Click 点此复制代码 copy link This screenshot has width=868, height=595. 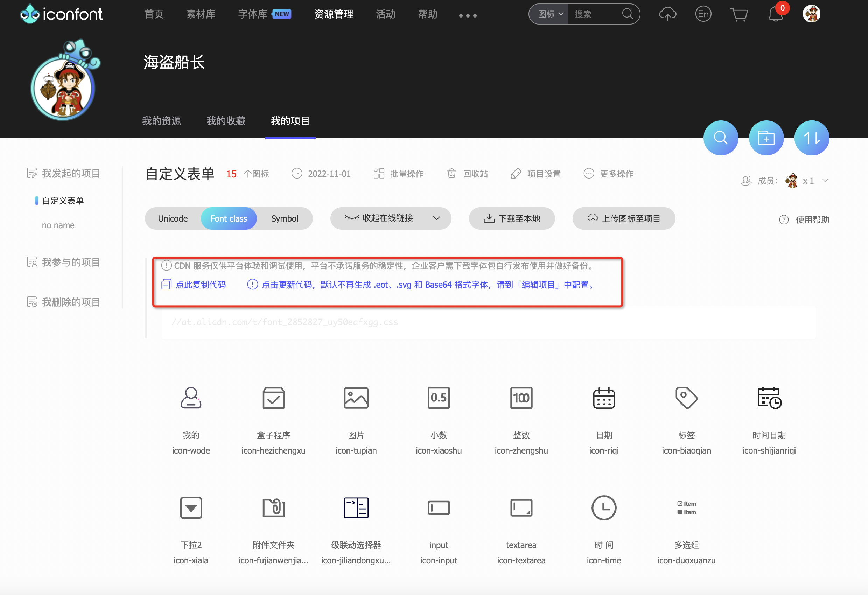tap(201, 285)
